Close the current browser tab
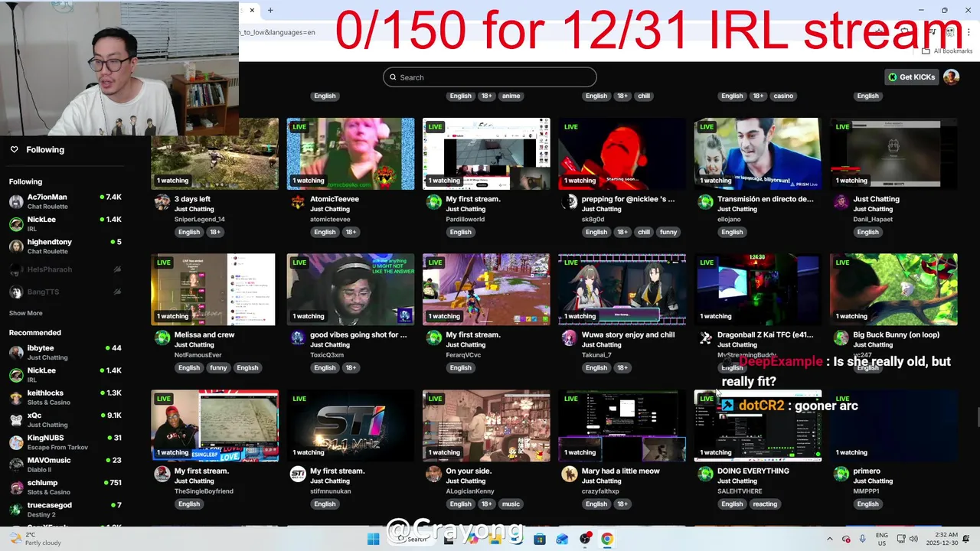Screen dimensions: 980x551 pos(252,10)
